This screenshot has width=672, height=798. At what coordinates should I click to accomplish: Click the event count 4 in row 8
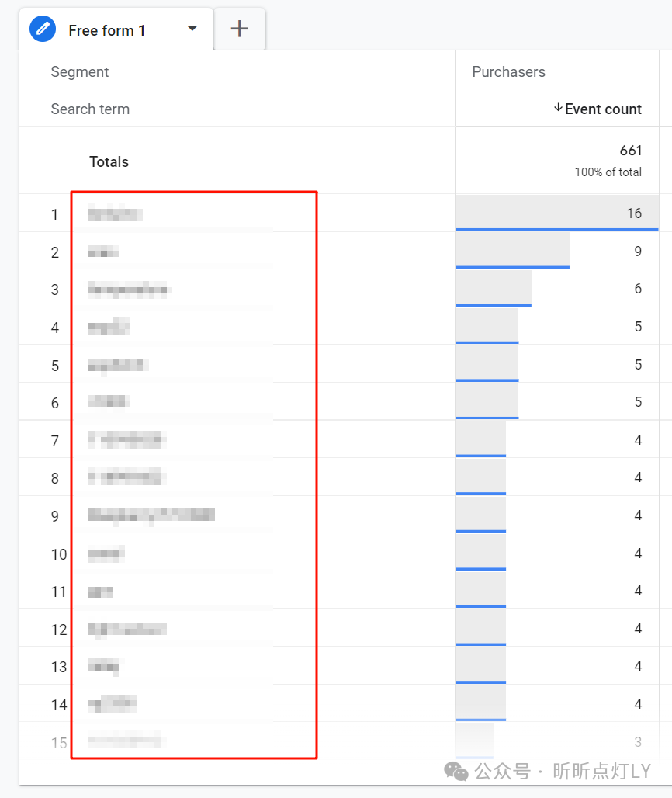(638, 477)
